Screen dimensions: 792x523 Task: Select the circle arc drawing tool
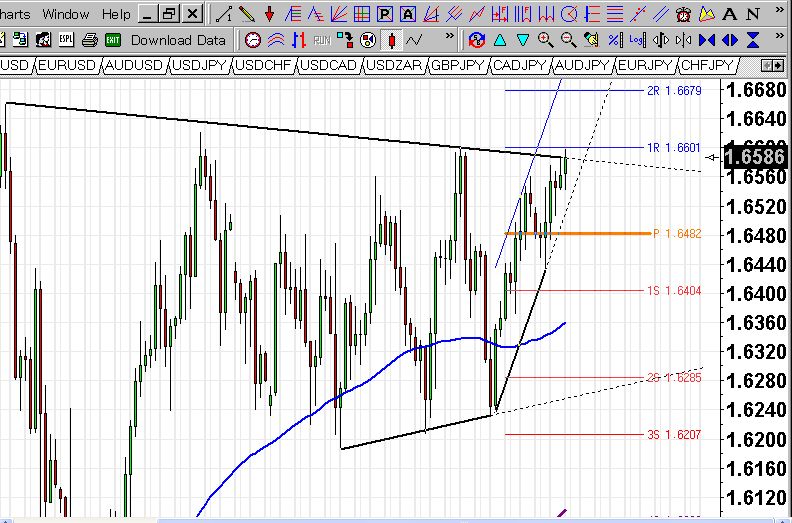569,14
